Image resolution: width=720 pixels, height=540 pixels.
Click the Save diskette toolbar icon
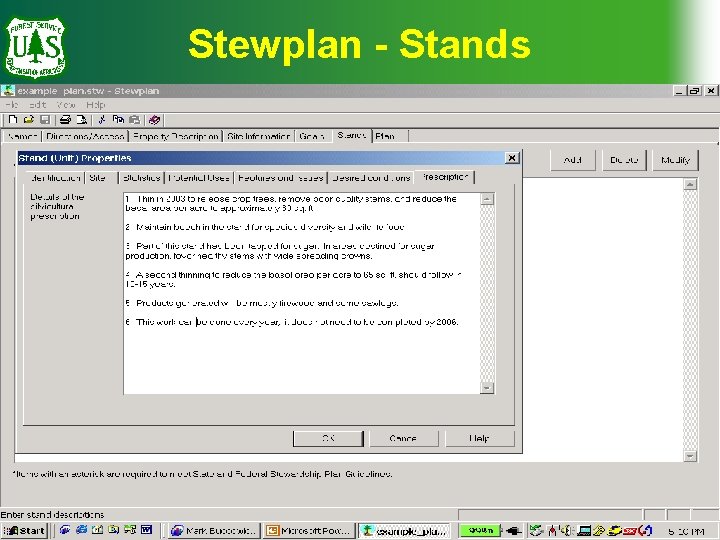coord(45,120)
